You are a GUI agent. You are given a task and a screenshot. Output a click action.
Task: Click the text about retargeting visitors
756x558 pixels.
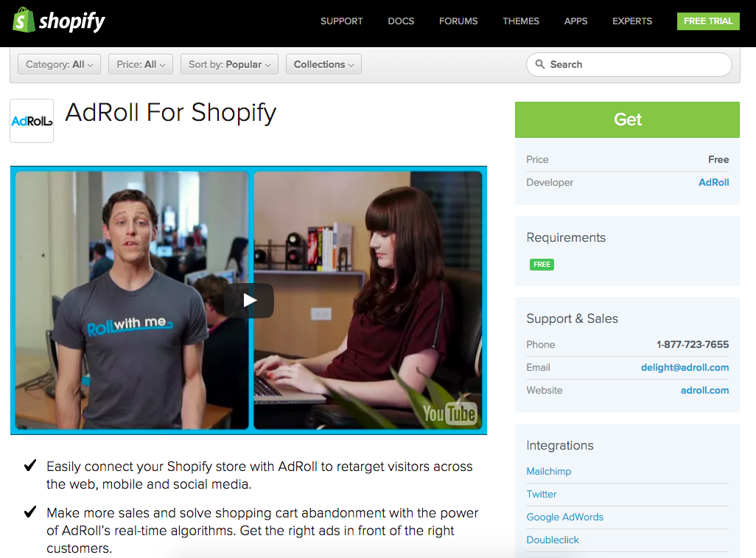coord(259,475)
